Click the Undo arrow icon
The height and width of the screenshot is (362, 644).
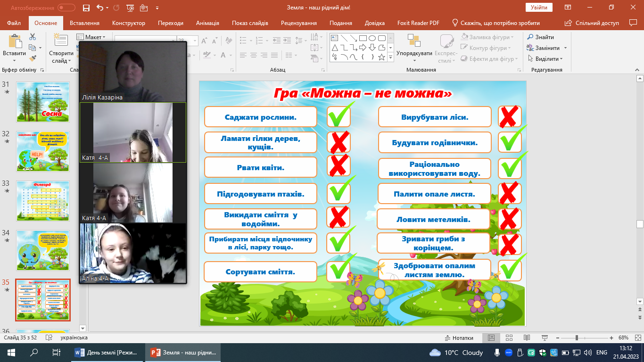point(99,8)
